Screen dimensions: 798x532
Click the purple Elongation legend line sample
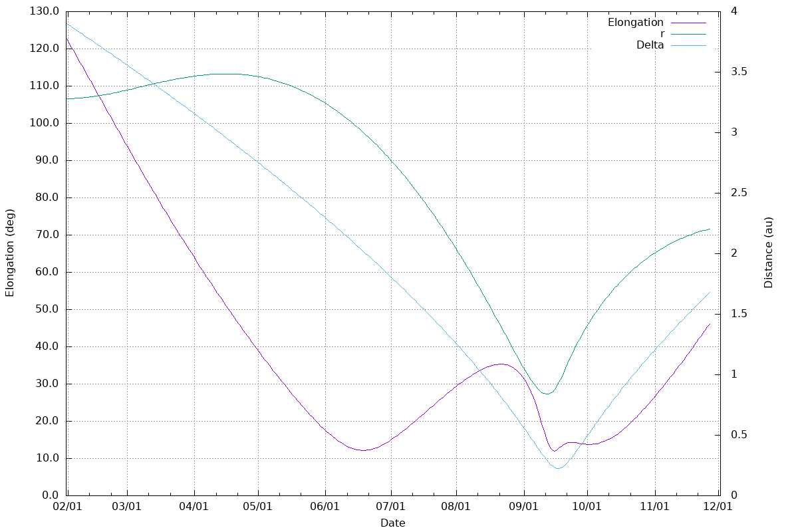tap(688, 23)
